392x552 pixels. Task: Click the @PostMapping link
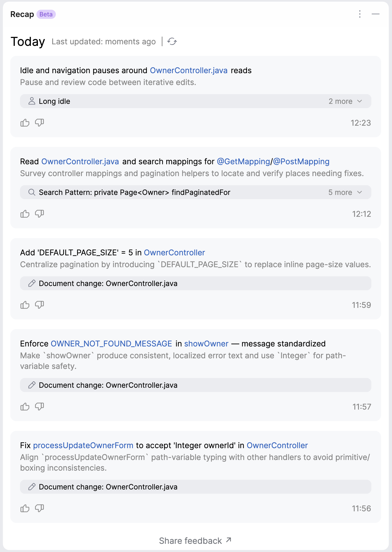301,162
